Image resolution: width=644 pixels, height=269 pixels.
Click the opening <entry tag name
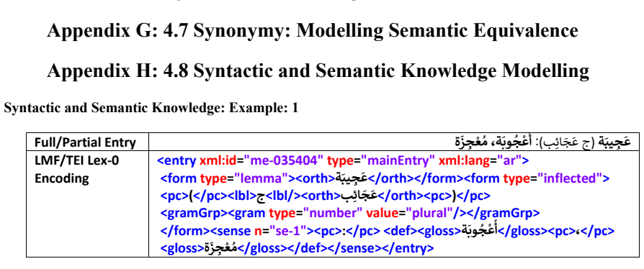click(x=177, y=160)
